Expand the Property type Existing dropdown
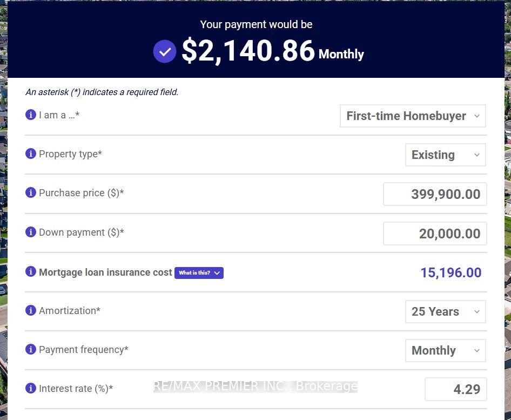The width and height of the screenshot is (511, 420). pyautogui.click(x=445, y=155)
